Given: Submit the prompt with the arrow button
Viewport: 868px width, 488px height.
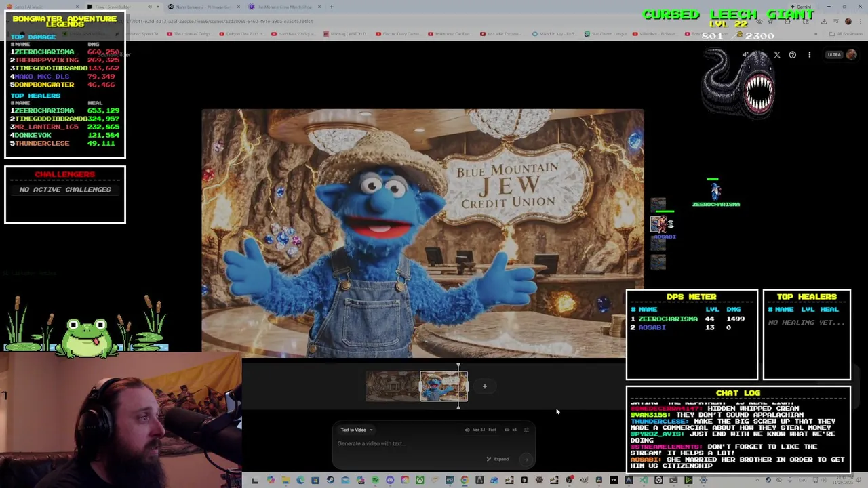Looking at the screenshot, I should tap(526, 459).
